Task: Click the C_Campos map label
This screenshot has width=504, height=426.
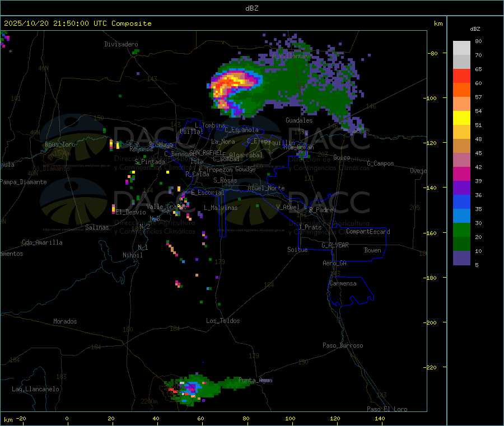Action: coord(380,163)
